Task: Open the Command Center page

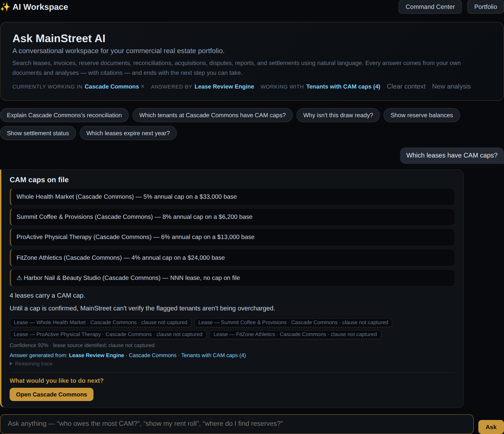Action: point(430,7)
